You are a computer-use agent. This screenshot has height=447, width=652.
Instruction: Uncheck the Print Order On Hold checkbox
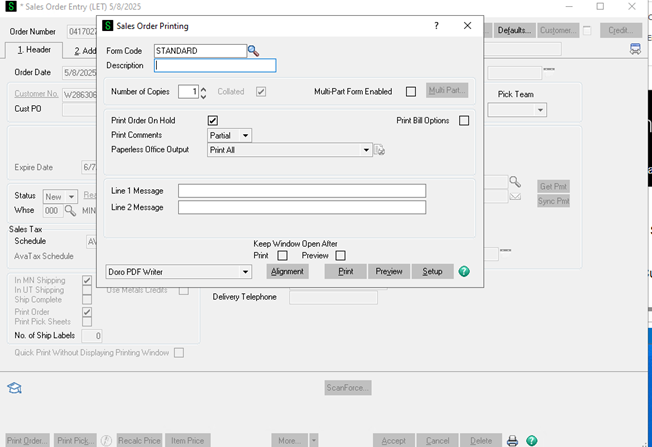click(213, 121)
